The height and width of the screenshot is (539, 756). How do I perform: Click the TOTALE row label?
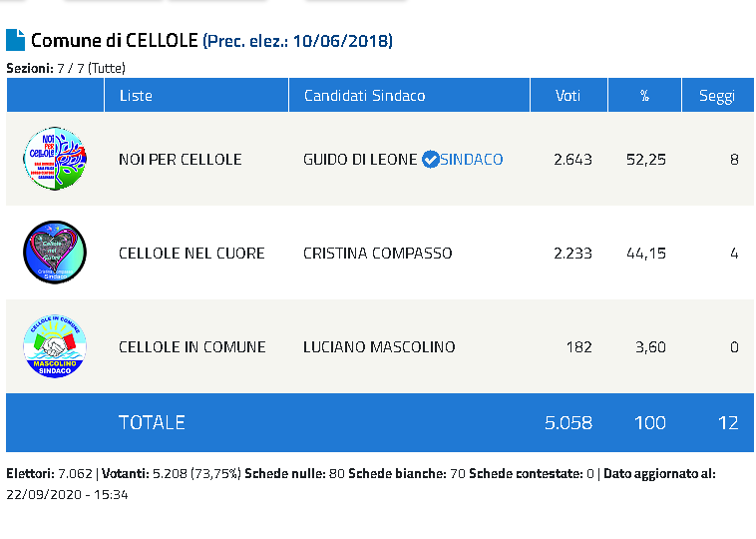point(152,422)
